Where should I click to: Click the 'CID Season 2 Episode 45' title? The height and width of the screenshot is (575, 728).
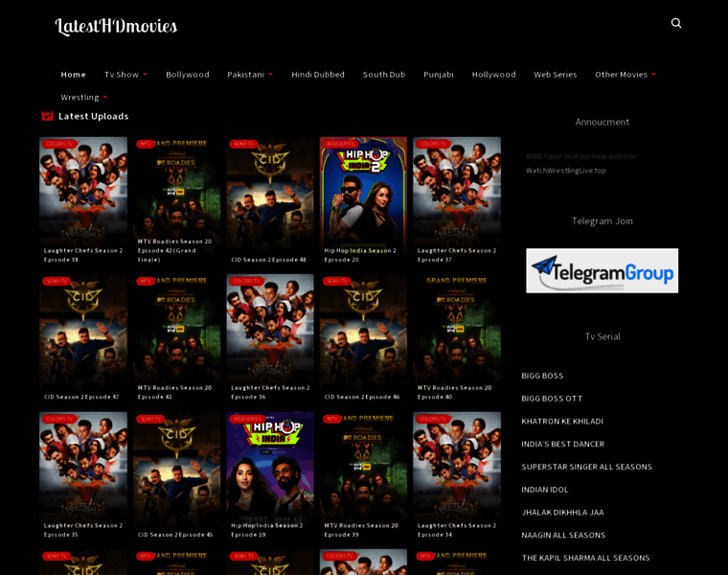(175, 535)
